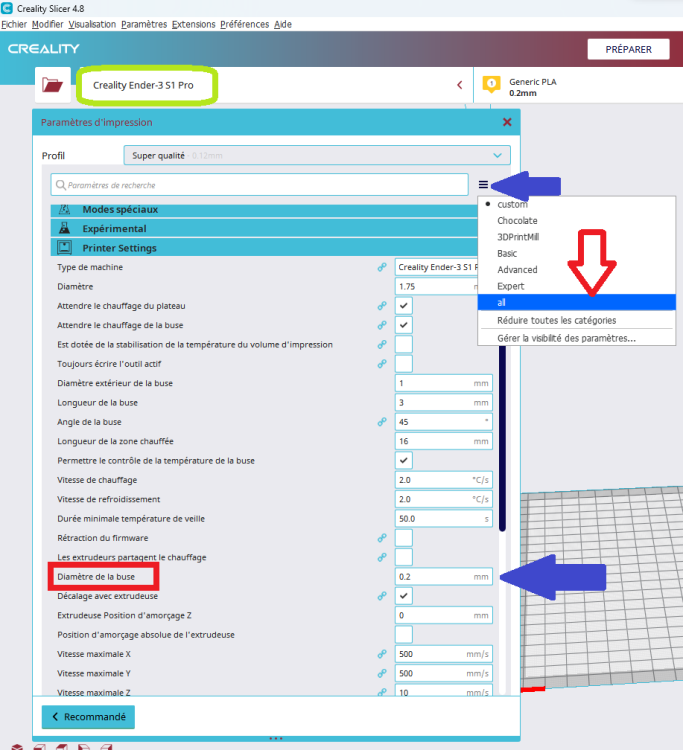Click the Angle de la buse value field
Viewport: 683px width, 750px height.
click(x=443, y=422)
